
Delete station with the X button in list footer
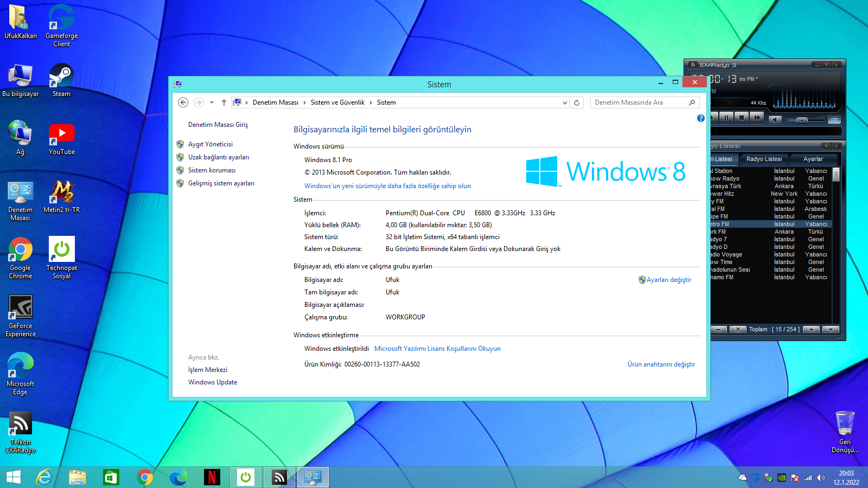(737, 329)
